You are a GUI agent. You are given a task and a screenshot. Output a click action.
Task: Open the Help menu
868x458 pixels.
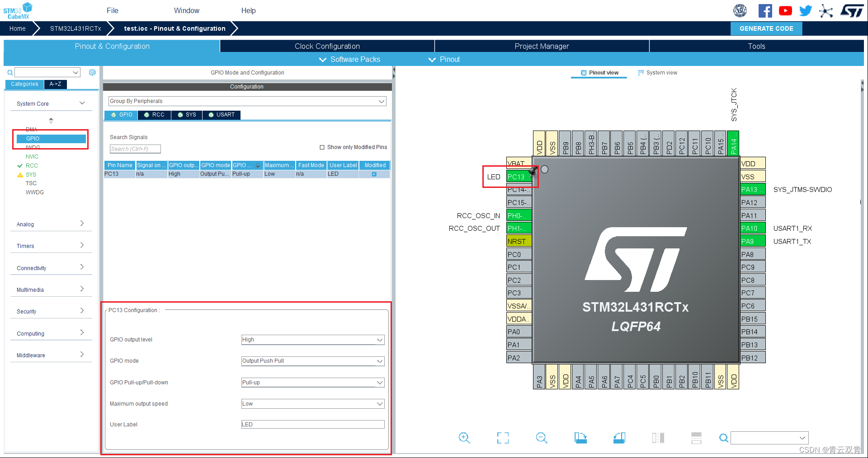248,10
